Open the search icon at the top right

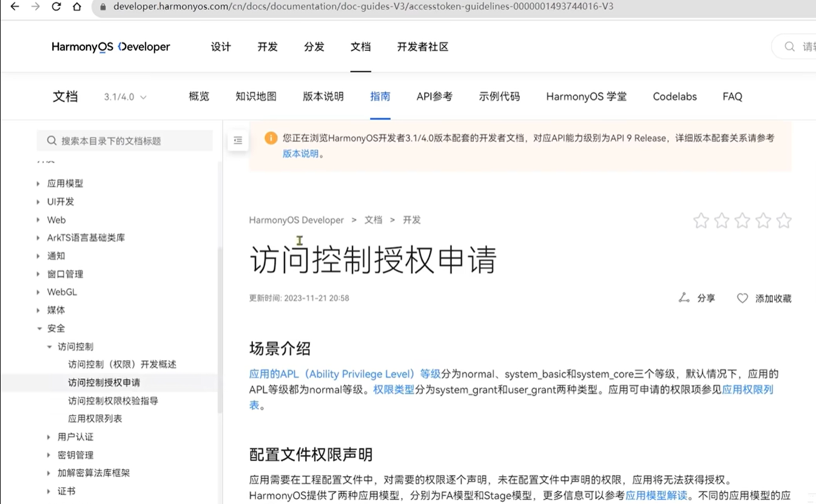pyautogui.click(x=789, y=46)
